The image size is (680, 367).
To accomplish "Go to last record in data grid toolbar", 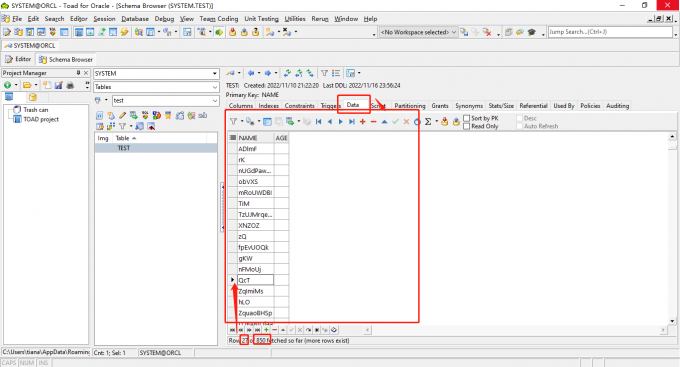I will (x=352, y=121).
